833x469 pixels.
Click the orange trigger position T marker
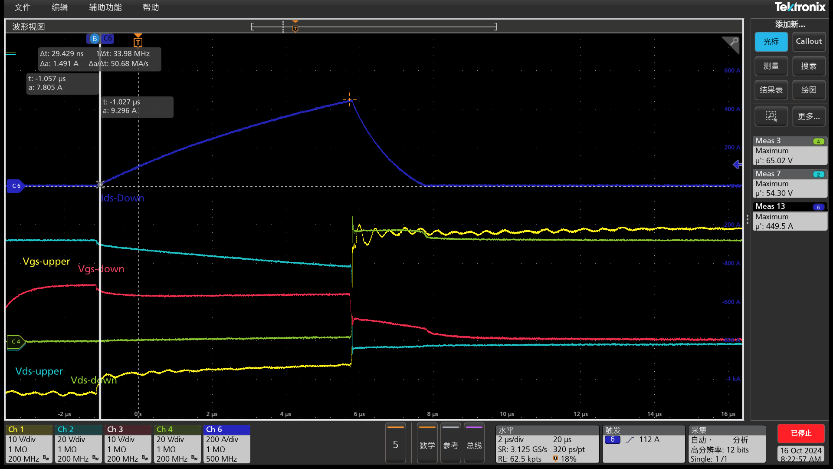(x=138, y=41)
